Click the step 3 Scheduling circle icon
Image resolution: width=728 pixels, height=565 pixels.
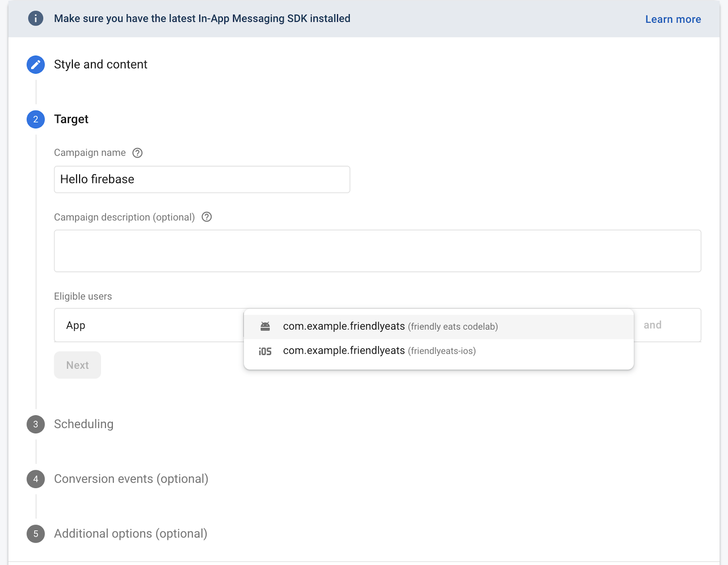35,424
